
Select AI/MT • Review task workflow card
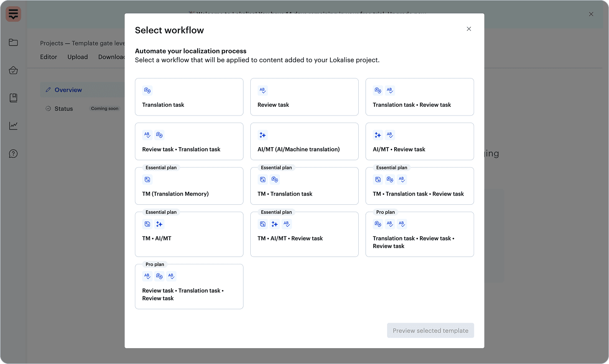420,141
